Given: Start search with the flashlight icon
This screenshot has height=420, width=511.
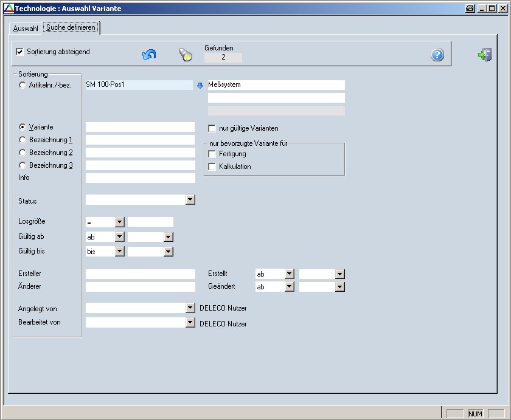Looking at the screenshot, I should click(x=185, y=55).
